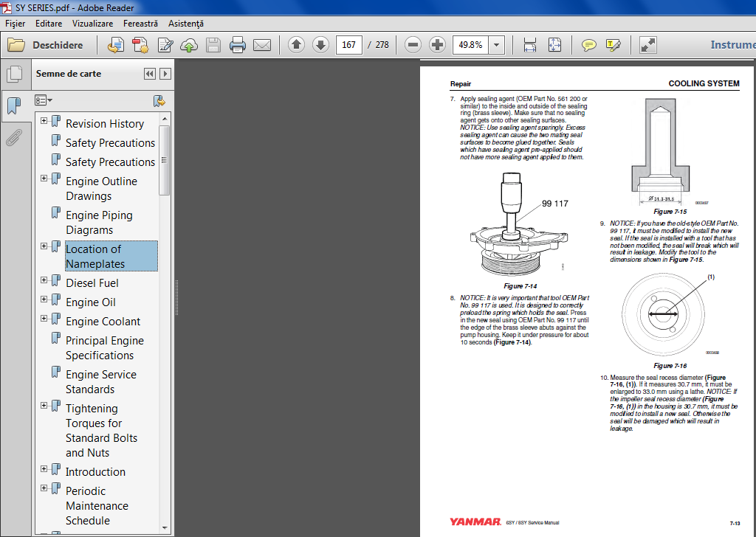This screenshot has height=537, width=756.
Task: Show the page thumbnails panel
Action: [x=15, y=74]
